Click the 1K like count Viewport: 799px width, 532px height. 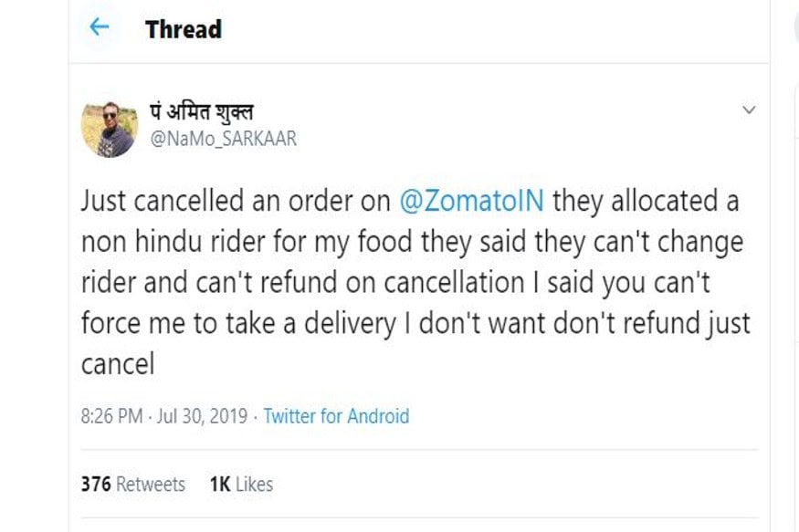pyautogui.click(x=219, y=484)
